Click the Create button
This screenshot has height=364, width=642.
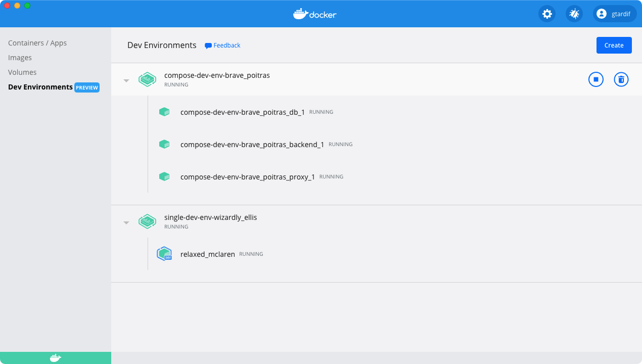(614, 45)
